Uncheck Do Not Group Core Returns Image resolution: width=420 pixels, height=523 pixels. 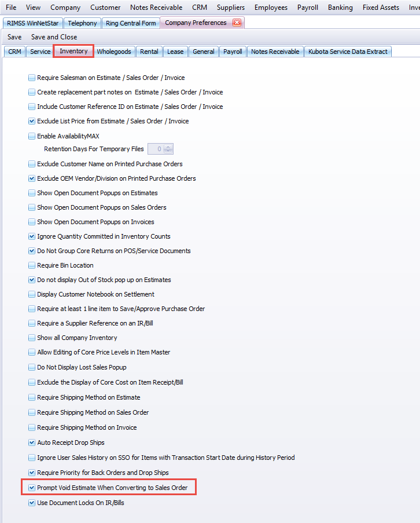32,251
